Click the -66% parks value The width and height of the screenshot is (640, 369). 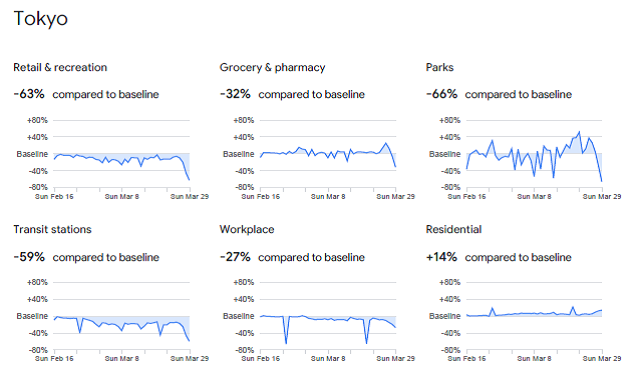(x=442, y=94)
